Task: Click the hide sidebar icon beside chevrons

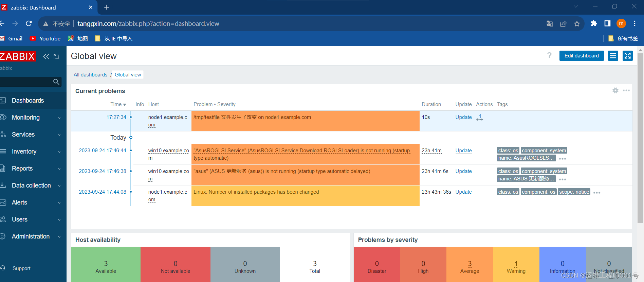Action: 56,56
